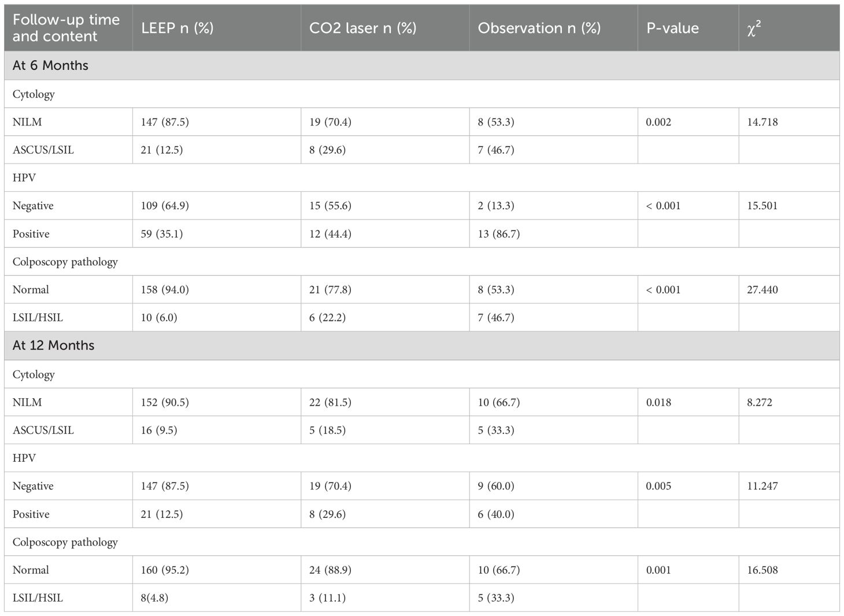This screenshot has width=844, height=616.
Task: Click the "CO2 laser n (%)" header
Action: pyautogui.click(x=362, y=28)
